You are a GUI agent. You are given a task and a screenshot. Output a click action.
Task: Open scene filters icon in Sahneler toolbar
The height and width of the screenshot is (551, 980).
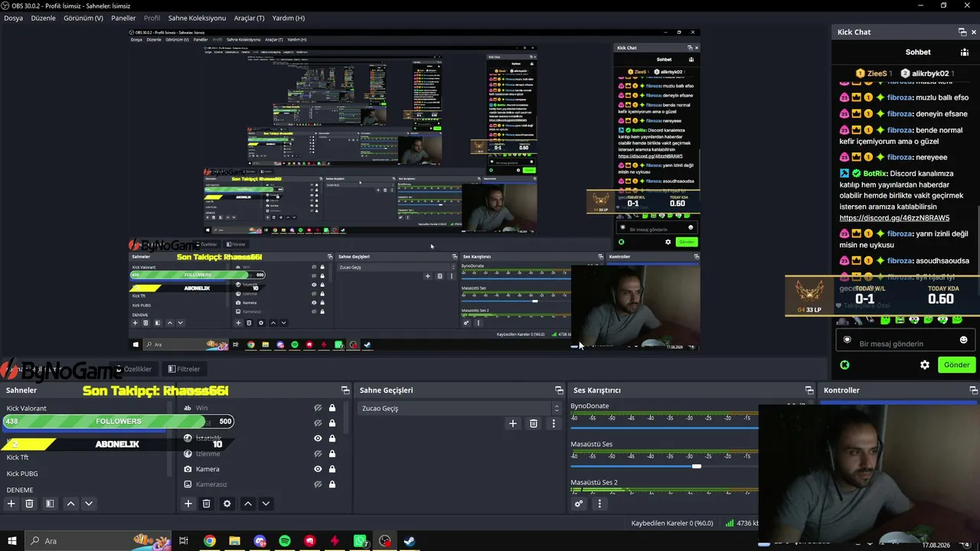coord(50,504)
